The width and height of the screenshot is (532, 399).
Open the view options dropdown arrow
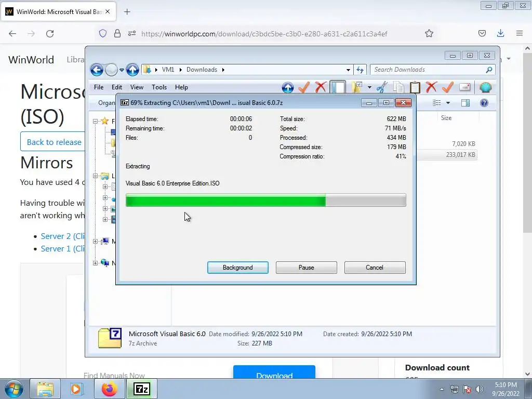click(448, 103)
